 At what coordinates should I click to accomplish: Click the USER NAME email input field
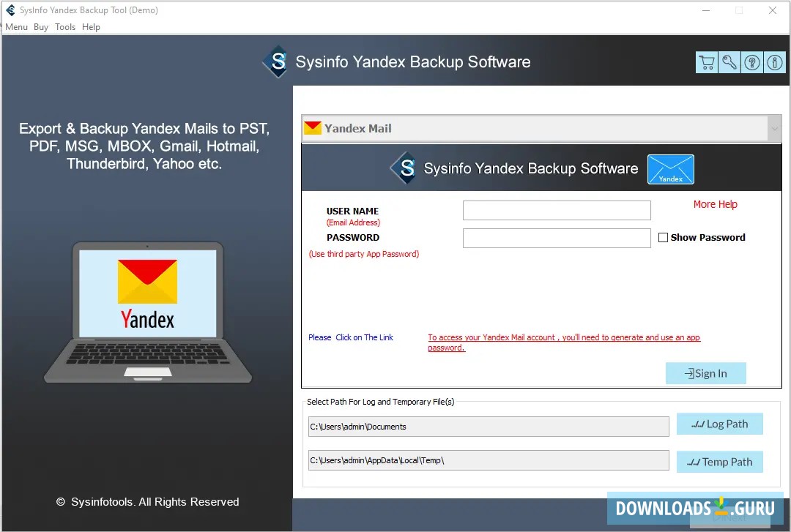click(557, 210)
